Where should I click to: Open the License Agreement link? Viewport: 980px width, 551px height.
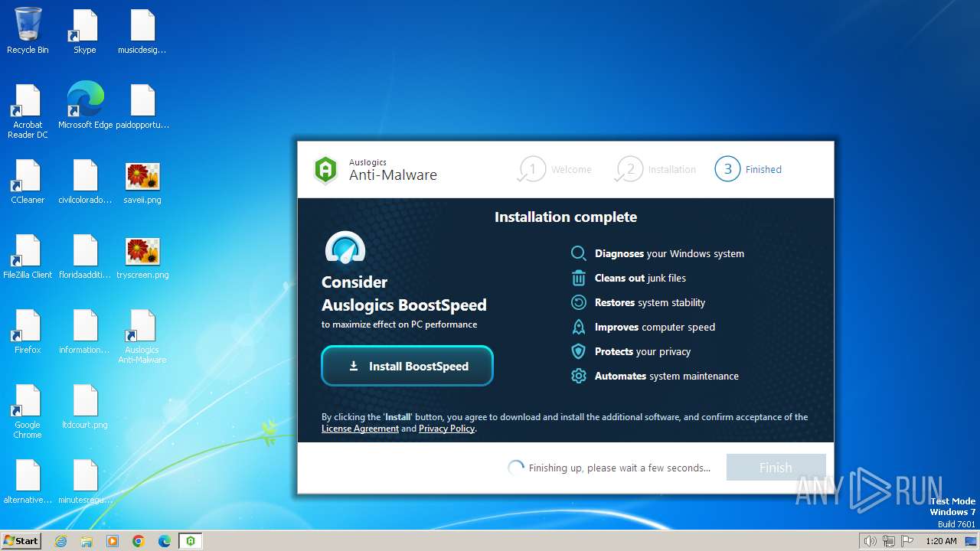pyautogui.click(x=360, y=429)
